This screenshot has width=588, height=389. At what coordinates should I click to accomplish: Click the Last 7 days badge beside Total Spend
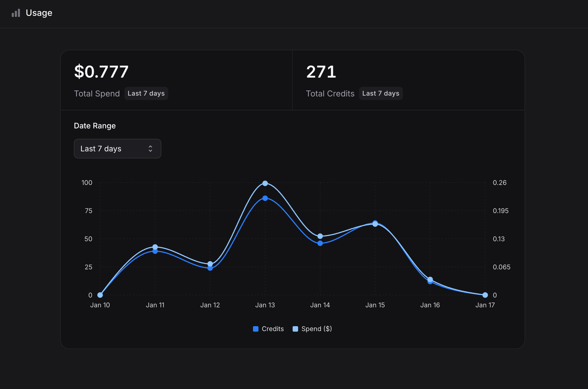tap(146, 93)
